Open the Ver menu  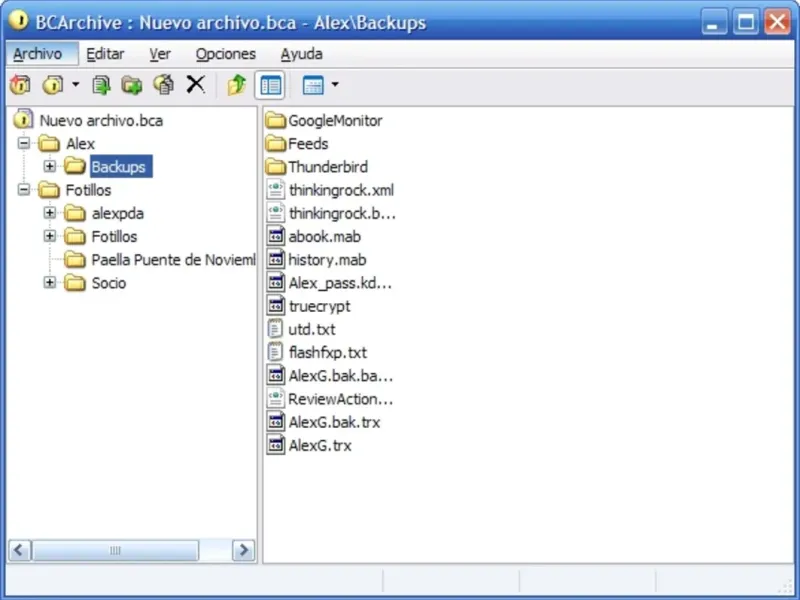[160, 54]
